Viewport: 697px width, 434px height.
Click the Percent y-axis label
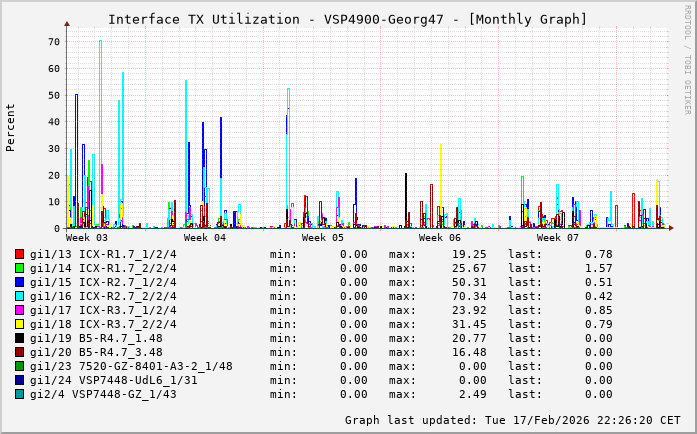11,127
